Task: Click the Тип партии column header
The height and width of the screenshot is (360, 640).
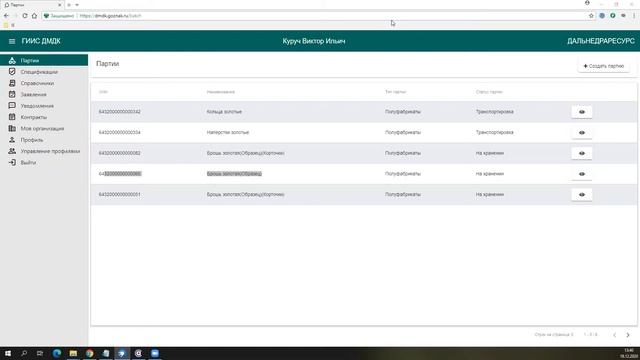Action: [x=395, y=92]
